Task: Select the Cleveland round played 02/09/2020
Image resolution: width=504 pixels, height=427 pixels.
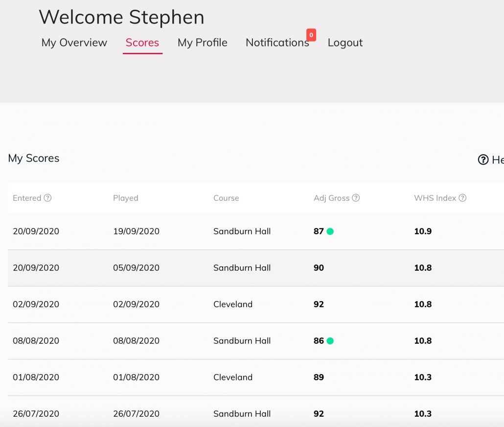Action: 196,304
